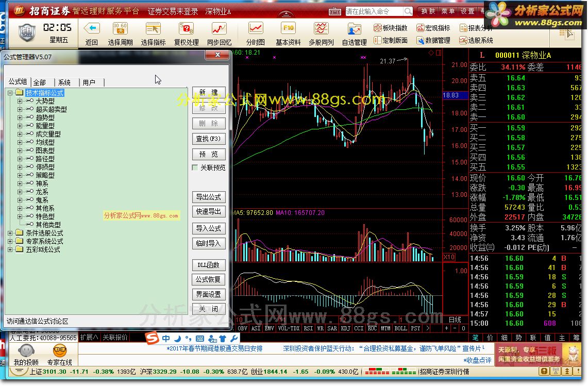Click the magnifier search icon
The image size is (588, 386).
[x=408, y=12]
